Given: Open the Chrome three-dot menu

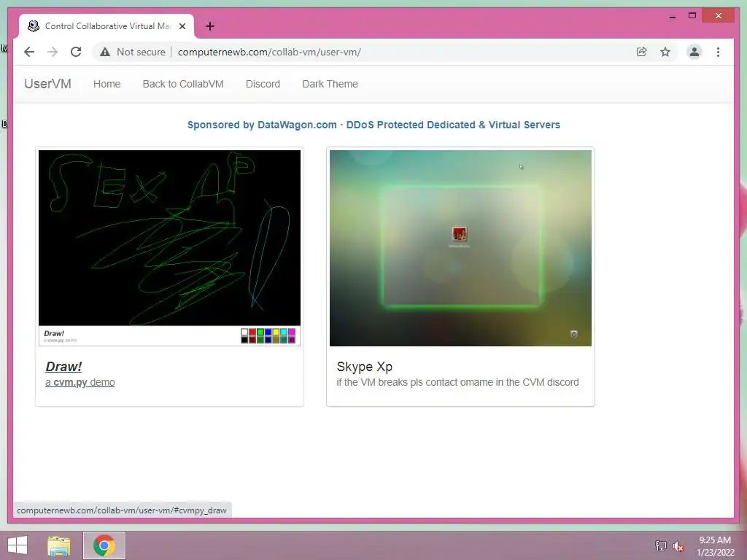Looking at the screenshot, I should point(718,52).
